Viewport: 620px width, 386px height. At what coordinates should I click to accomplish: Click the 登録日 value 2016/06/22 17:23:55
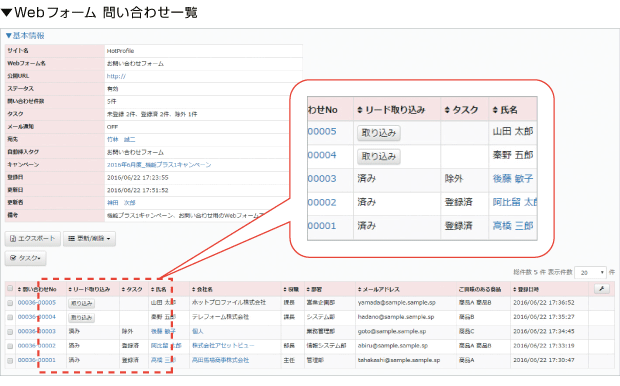(138, 178)
